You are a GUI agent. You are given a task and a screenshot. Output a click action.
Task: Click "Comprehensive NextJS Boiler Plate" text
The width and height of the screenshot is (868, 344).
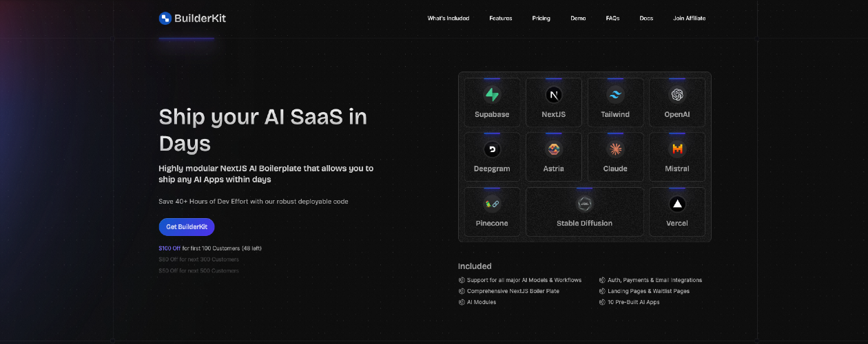pos(513,291)
